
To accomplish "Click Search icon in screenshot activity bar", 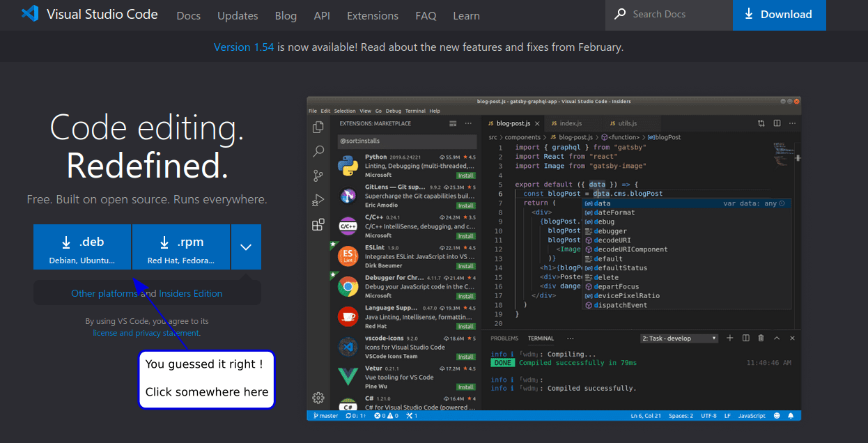I will (318, 151).
